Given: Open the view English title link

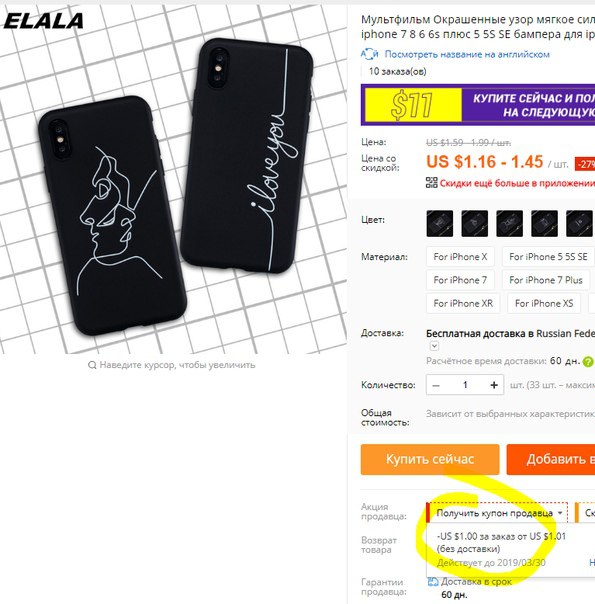Looking at the screenshot, I should pos(467,54).
